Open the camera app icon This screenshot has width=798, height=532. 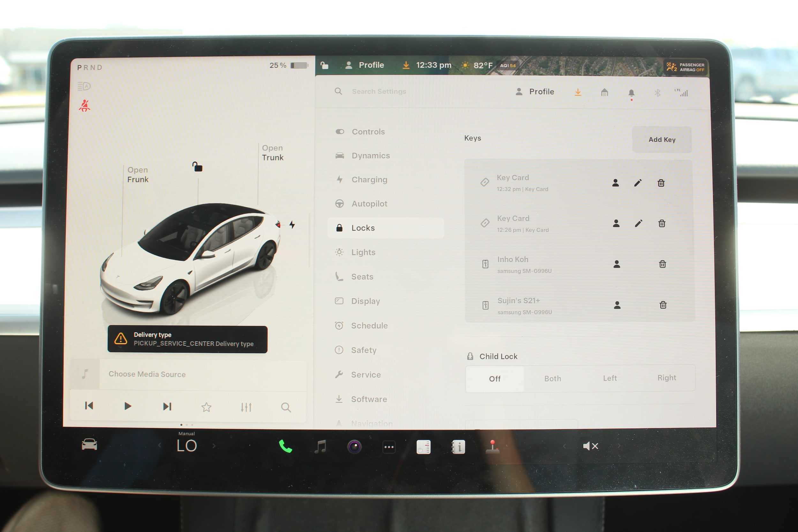coord(354,447)
